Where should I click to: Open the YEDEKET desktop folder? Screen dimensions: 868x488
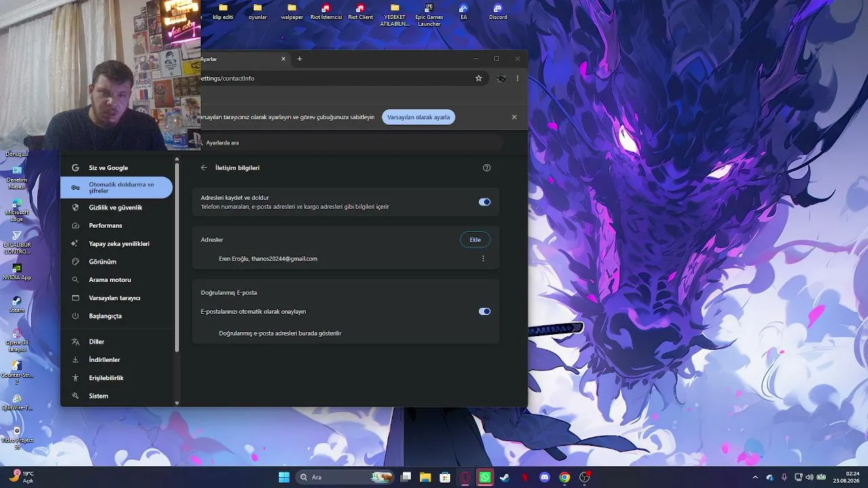coord(395,14)
